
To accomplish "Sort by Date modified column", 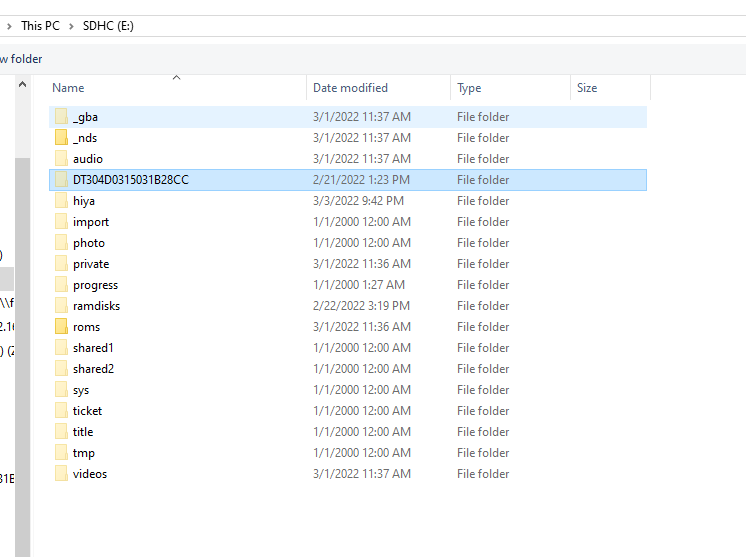I will 378,88.
